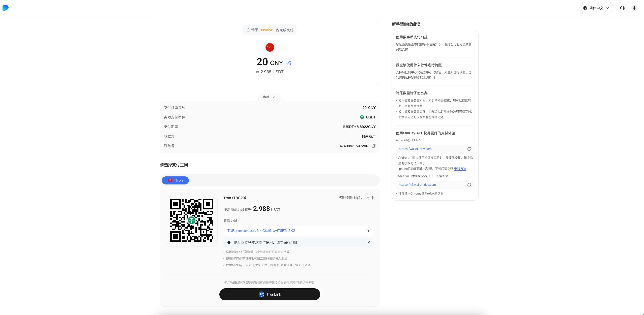Open https://h5.wallet-dev.com link

tap(417, 185)
